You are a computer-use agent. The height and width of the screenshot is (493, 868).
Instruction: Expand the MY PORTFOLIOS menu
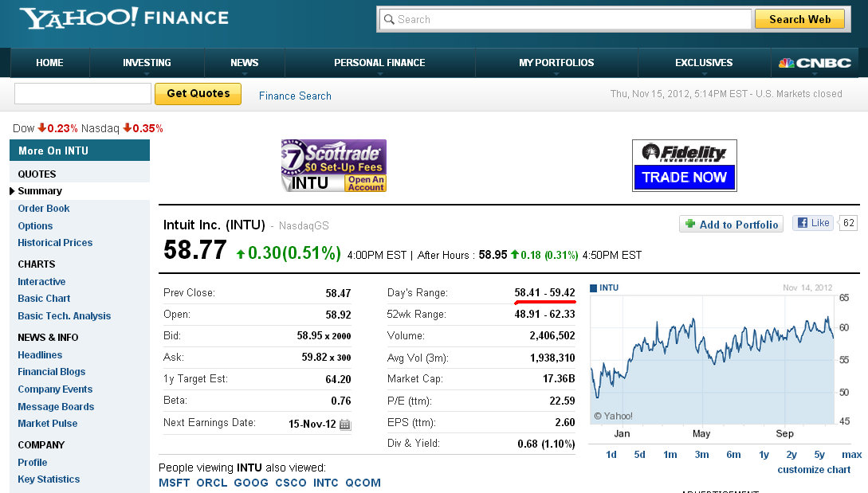click(x=556, y=63)
